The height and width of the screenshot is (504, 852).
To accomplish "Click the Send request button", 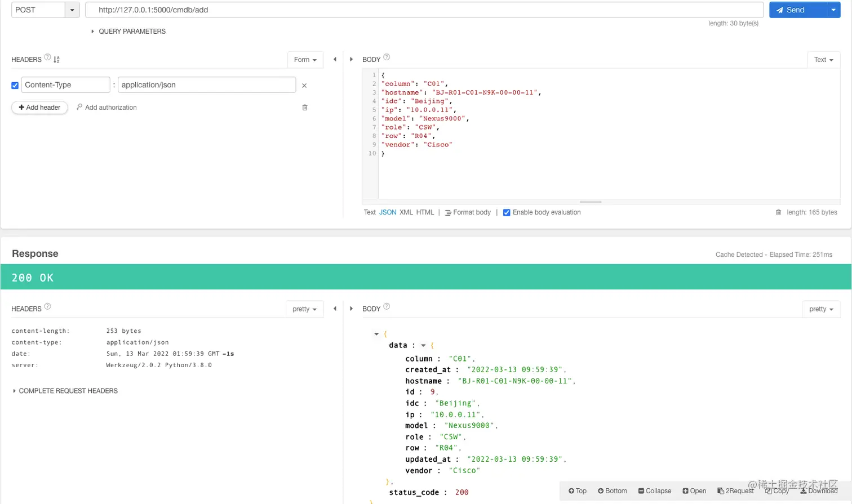I will pyautogui.click(x=797, y=10).
